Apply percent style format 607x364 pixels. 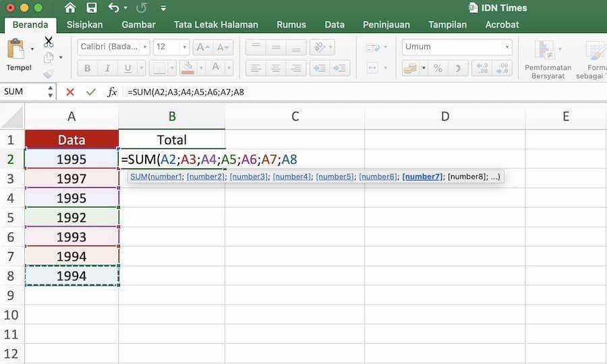click(438, 69)
